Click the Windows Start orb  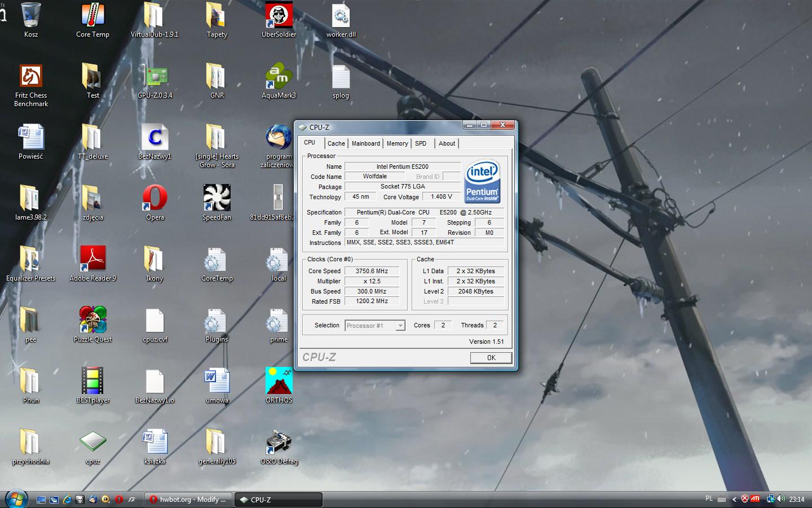tap(16, 500)
